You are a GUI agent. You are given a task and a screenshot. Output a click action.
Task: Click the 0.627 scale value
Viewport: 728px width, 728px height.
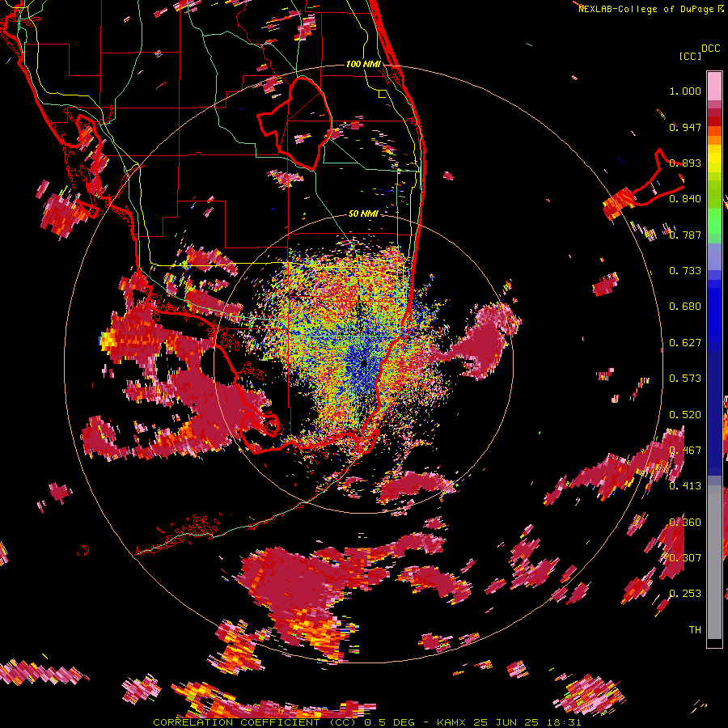click(685, 343)
